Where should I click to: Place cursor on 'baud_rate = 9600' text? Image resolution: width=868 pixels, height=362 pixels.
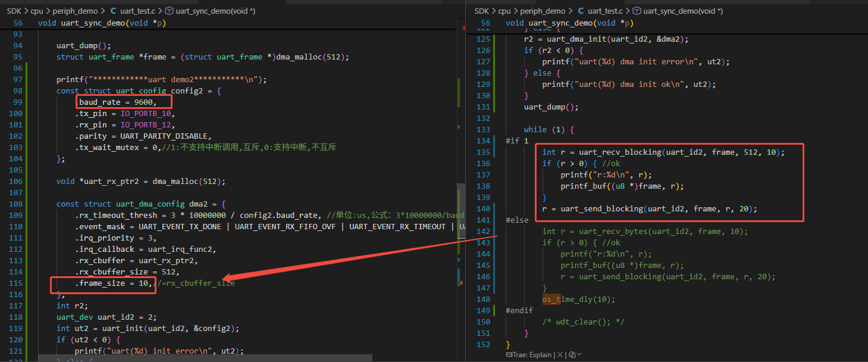[x=116, y=102]
